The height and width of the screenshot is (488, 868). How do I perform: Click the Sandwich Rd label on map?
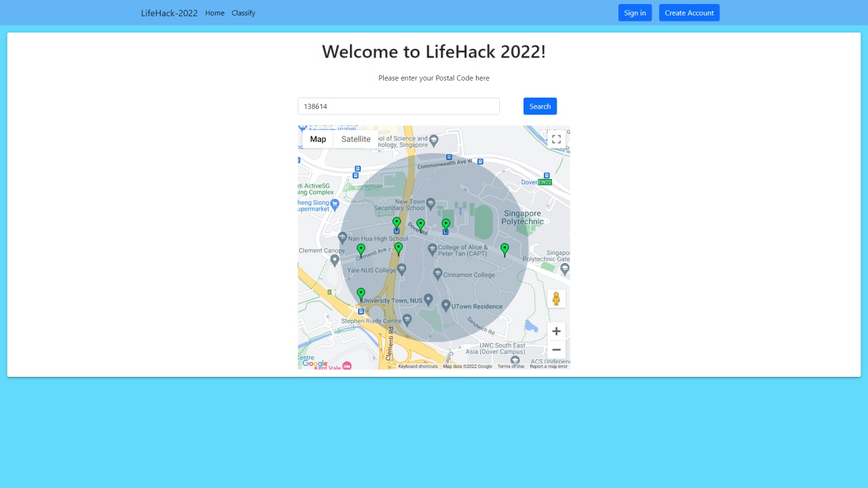(481, 326)
